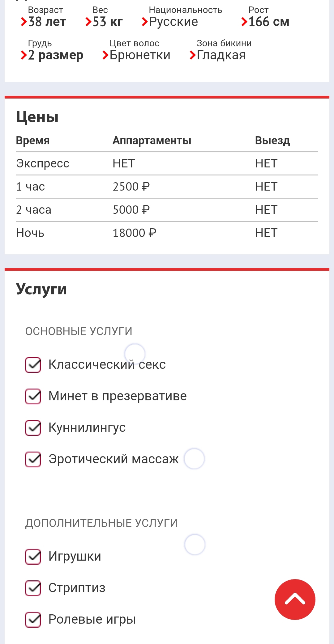Uncheck the Игрушки checkbox
Screen dimensions: 334x644
point(33,556)
